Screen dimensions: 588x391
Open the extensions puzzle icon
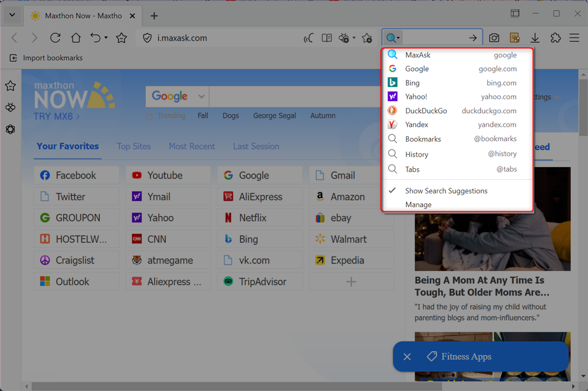(x=555, y=38)
